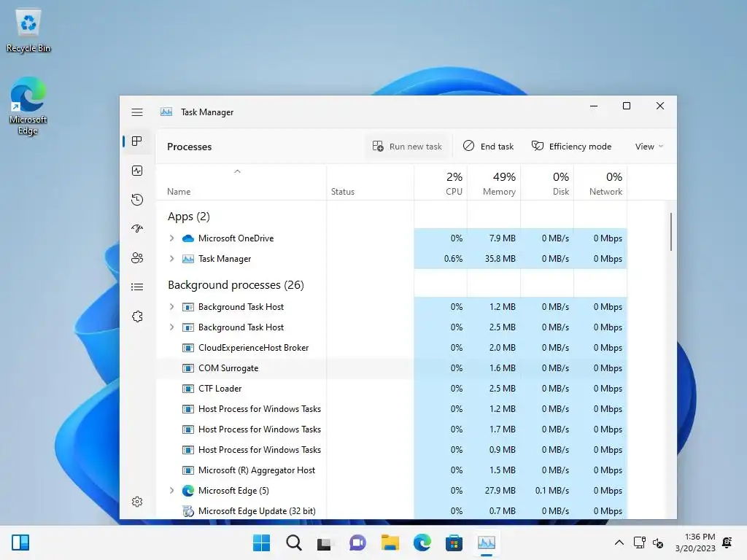Open File Explorer from the taskbar
This screenshot has width=747, height=560.
(x=390, y=542)
